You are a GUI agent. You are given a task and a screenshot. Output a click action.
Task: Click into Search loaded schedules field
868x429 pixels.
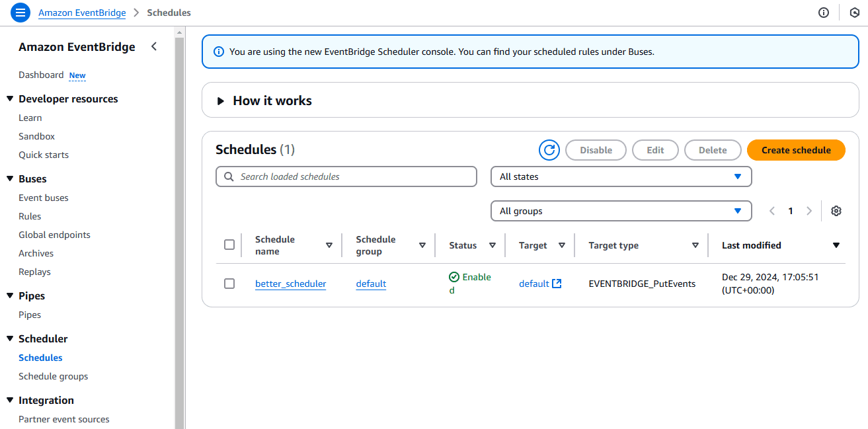[x=346, y=176]
